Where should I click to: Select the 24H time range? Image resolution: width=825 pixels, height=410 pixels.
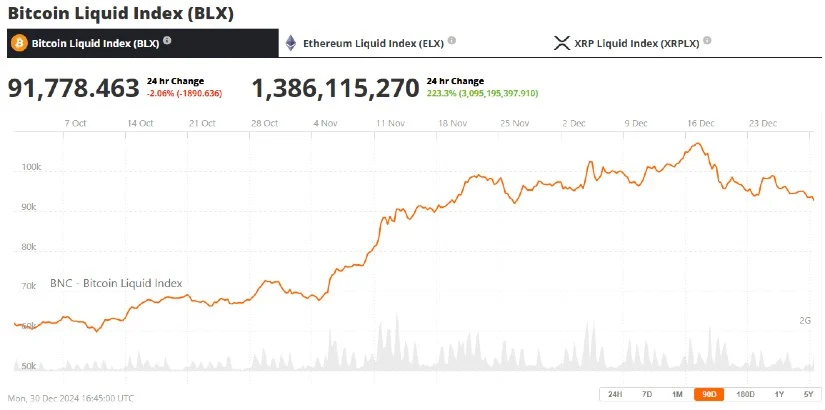[x=614, y=394]
